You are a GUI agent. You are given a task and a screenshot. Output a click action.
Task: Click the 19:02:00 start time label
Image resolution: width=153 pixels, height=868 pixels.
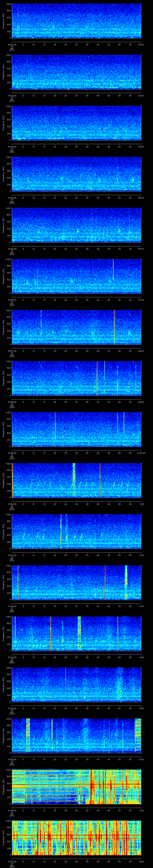12,606
